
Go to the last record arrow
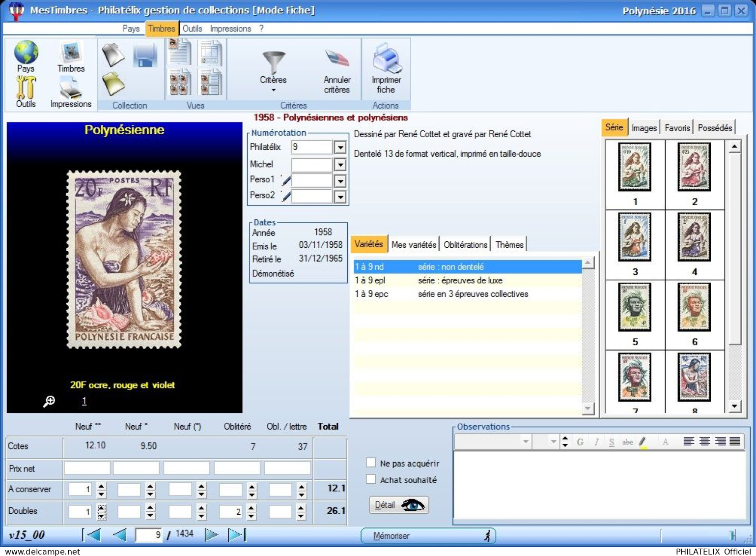[237, 534]
